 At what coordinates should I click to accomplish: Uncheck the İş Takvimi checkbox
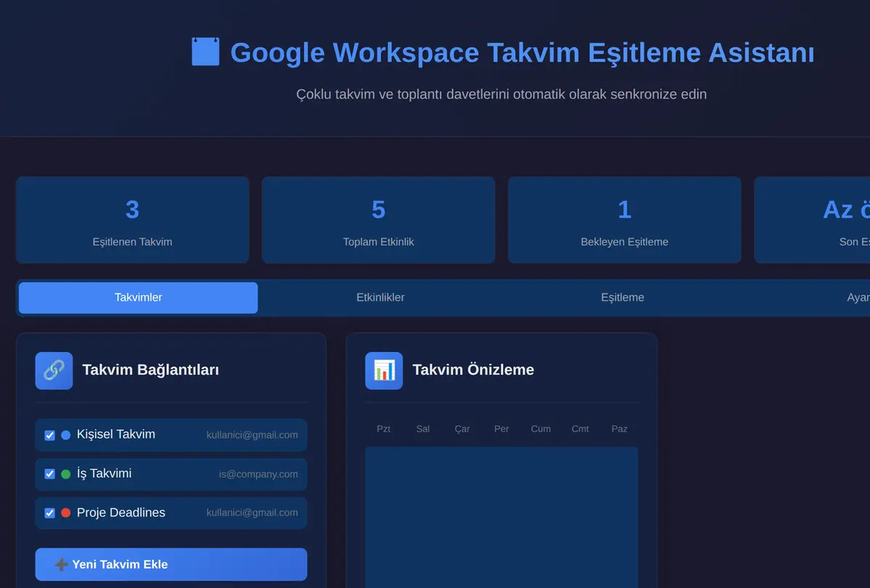(x=49, y=474)
